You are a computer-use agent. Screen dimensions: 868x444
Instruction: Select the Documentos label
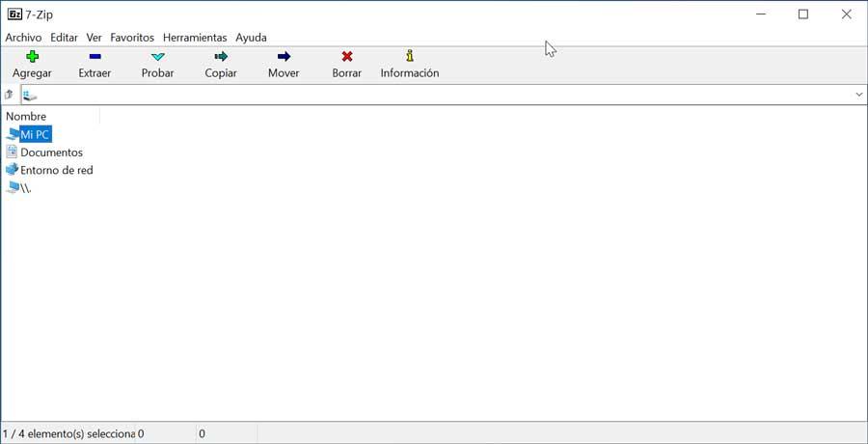51,153
